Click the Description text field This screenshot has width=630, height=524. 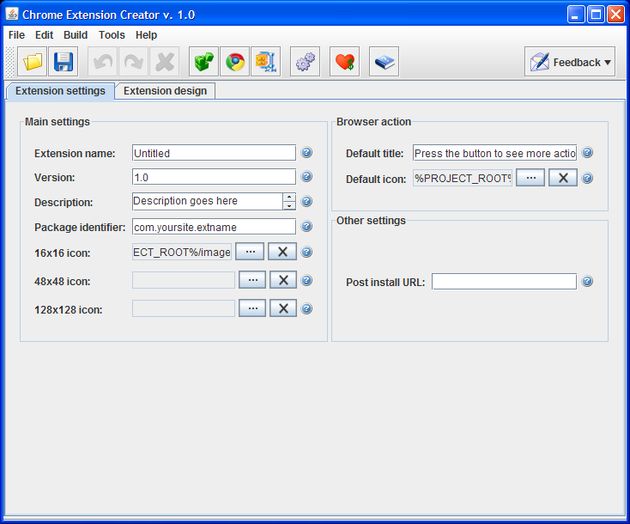pos(207,201)
